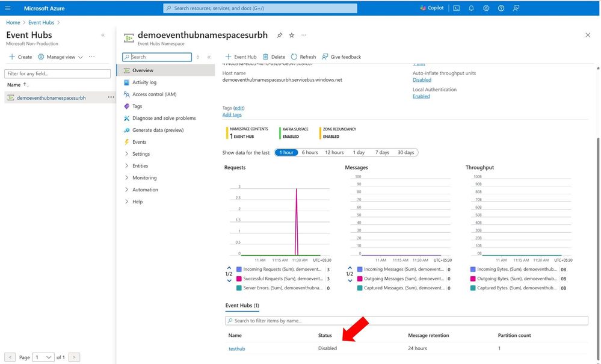Select the 7 days time range
The height and width of the screenshot is (364, 601).
(382, 152)
